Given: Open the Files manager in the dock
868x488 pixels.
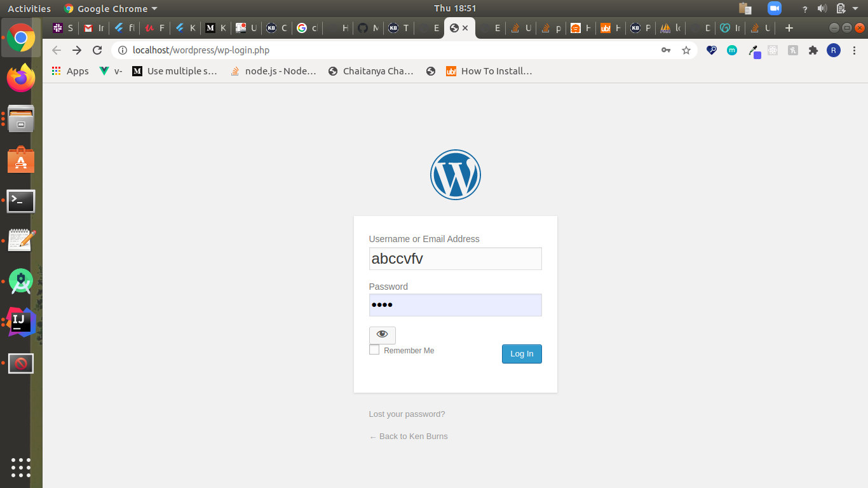Looking at the screenshot, I should (21, 119).
